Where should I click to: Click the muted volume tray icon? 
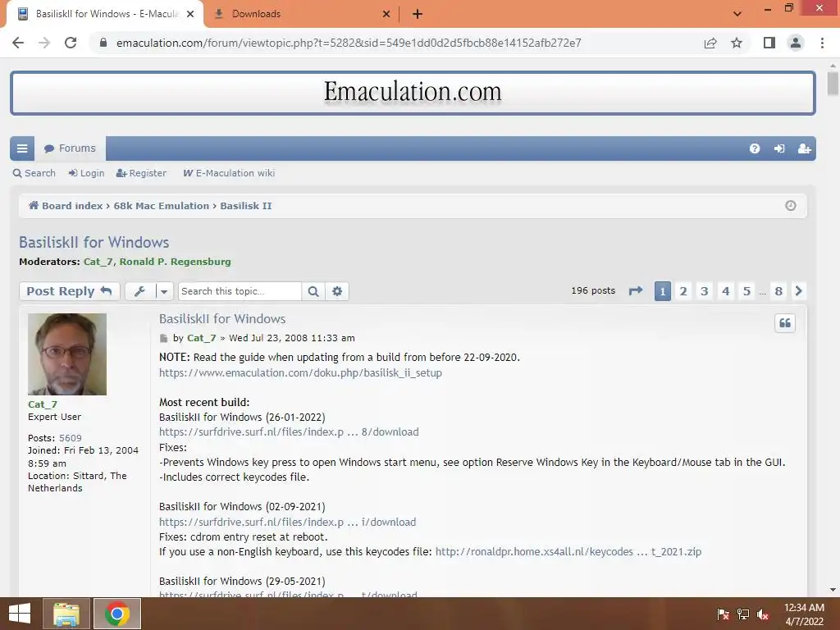[763, 614]
